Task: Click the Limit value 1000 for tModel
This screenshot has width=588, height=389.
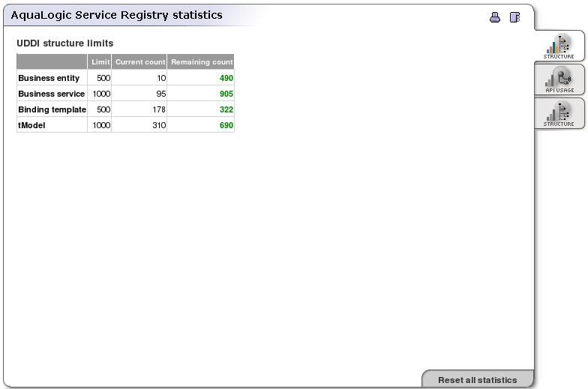Action: pyautogui.click(x=102, y=125)
